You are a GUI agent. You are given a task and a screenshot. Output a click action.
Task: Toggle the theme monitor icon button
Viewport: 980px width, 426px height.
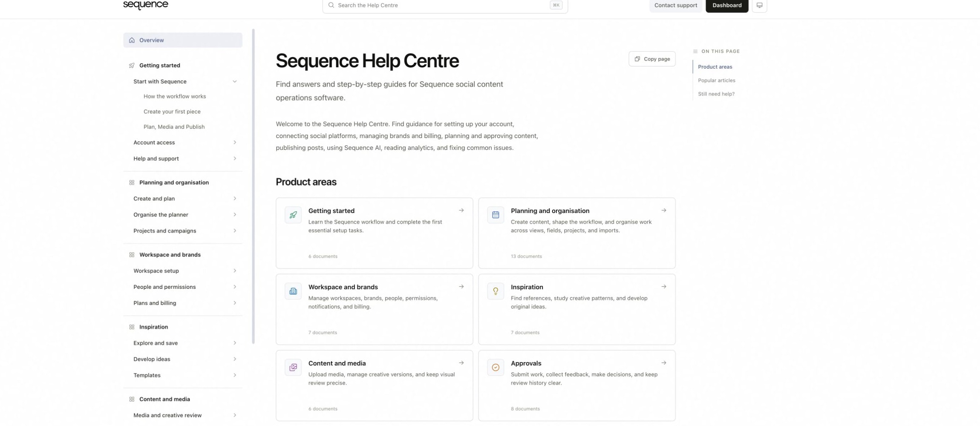(x=759, y=6)
